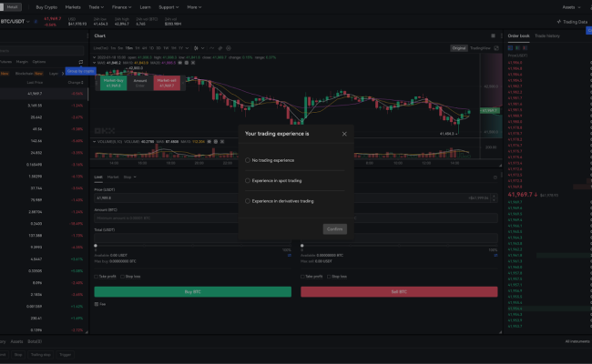The width and height of the screenshot is (592, 364).
Task: Click the buy amount percentage slider
Action: click(x=192, y=245)
